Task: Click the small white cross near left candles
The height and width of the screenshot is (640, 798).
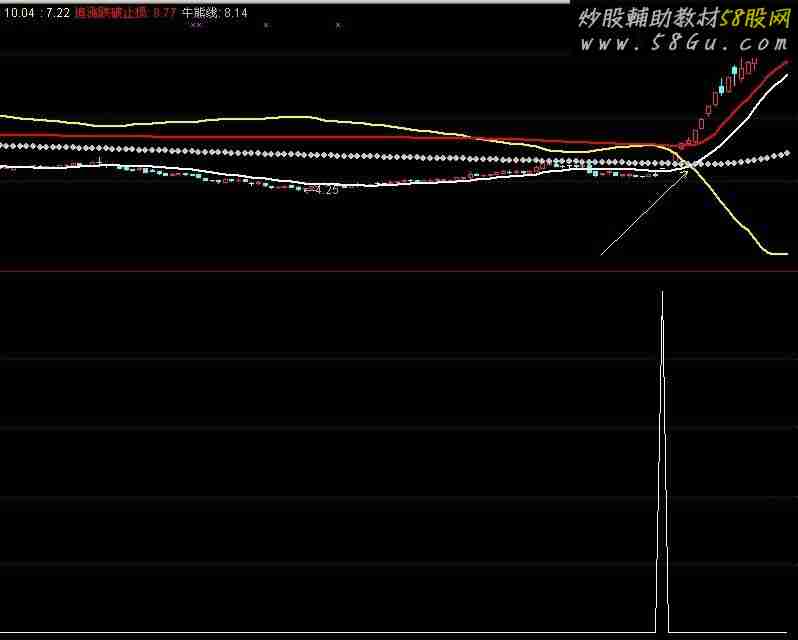Action: pos(99,160)
